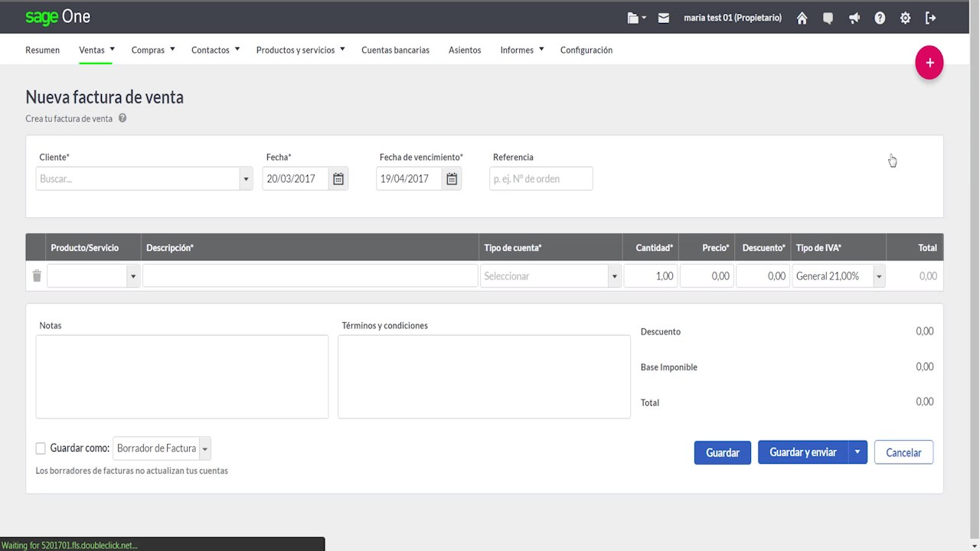Click 'maria test 01 (Propietario)' account name
The width and height of the screenshot is (980, 551).
(733, 18)
